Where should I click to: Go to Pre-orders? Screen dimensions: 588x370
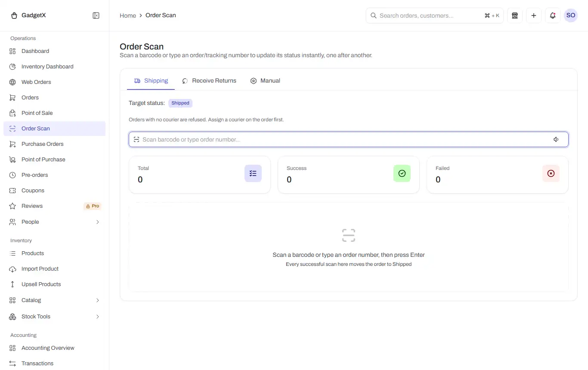pyautogui.click(x=54, y=175)
